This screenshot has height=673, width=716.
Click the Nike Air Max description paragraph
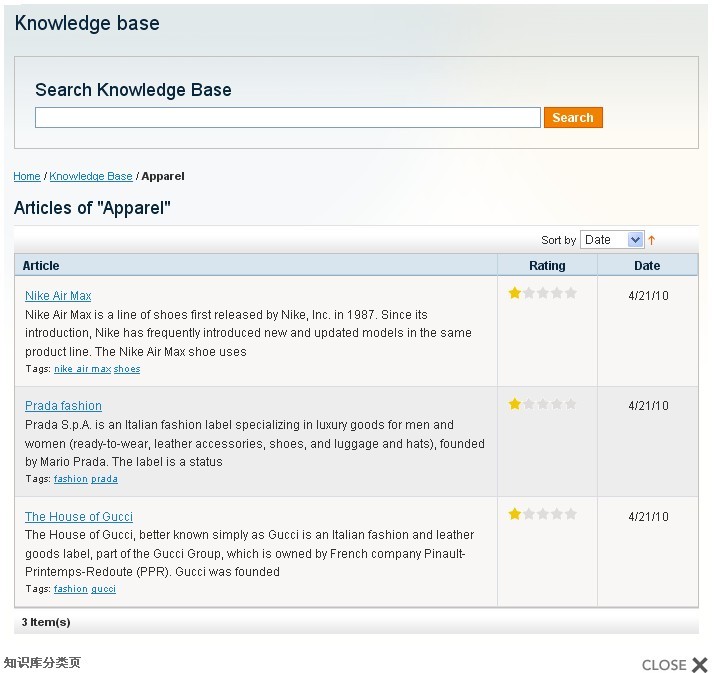coord(248,333)
